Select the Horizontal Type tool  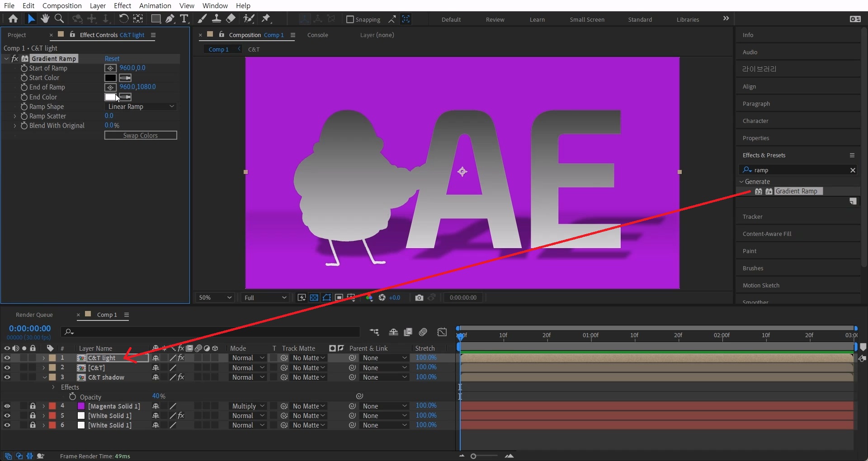(184, 19)
